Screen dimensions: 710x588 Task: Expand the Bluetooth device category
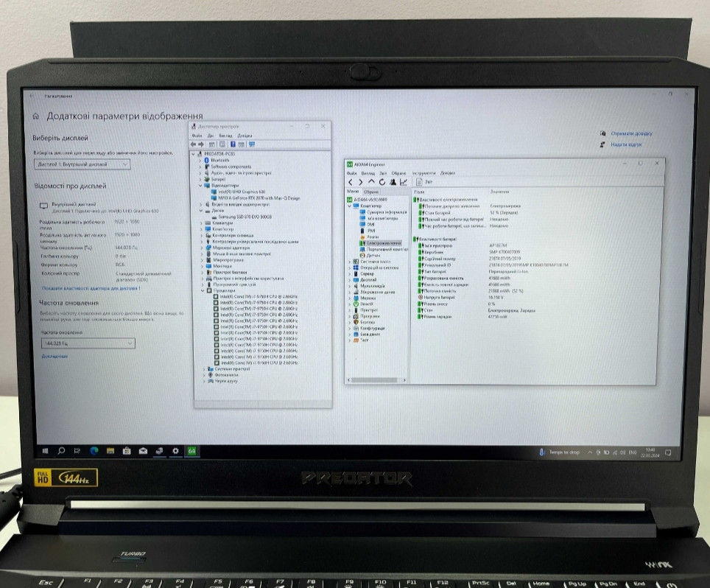[201, 160]
